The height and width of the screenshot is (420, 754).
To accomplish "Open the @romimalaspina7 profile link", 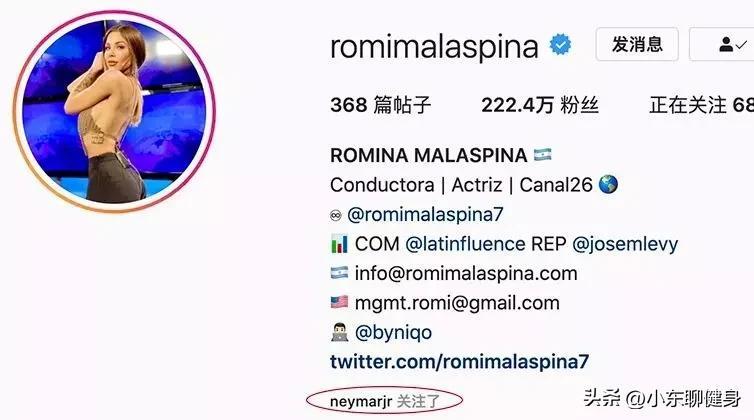I will (x=425, y=215).
